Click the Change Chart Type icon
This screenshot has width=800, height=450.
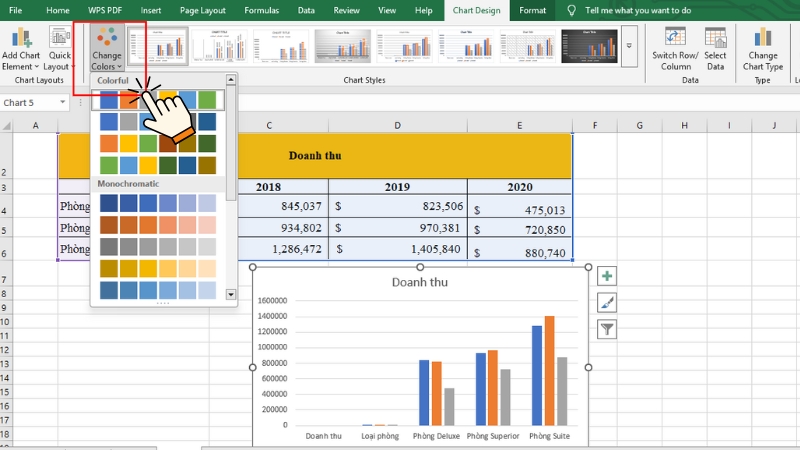tap(762, 38)
